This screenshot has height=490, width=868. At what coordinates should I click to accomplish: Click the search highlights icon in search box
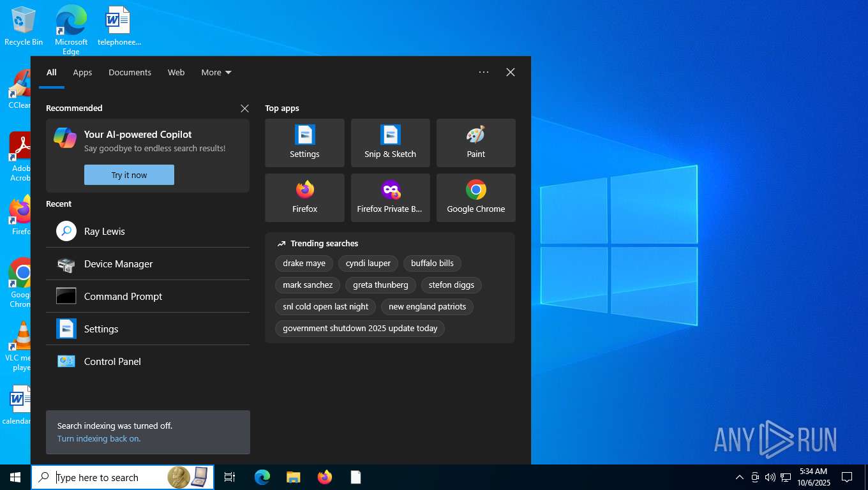click(x=188, y=477)
